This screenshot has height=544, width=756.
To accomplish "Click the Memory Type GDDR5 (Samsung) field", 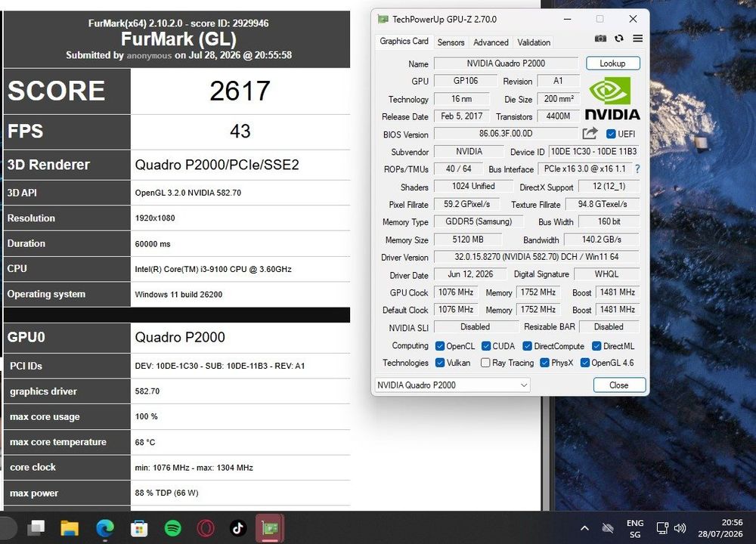I will [479, 221].
